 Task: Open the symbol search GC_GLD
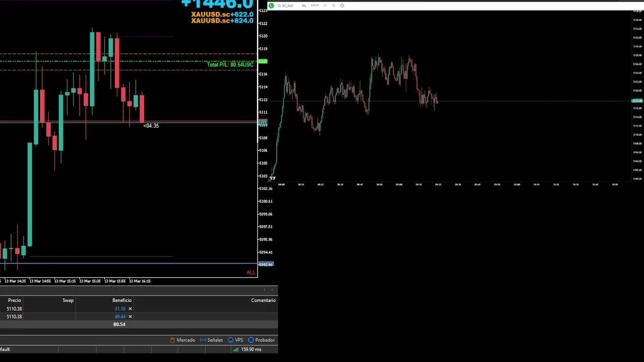(285, 6)
